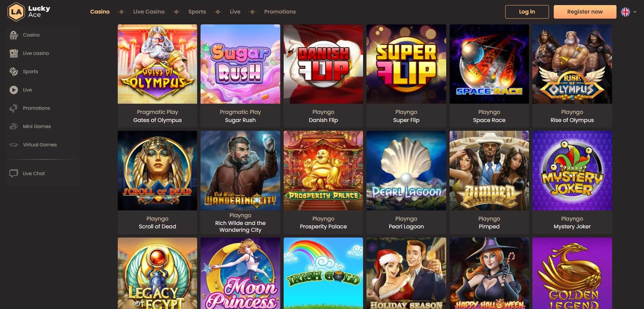Screen dimensions: 644x309
Task: Open the Live Chat bubble icon
Action: coord(14,173)
